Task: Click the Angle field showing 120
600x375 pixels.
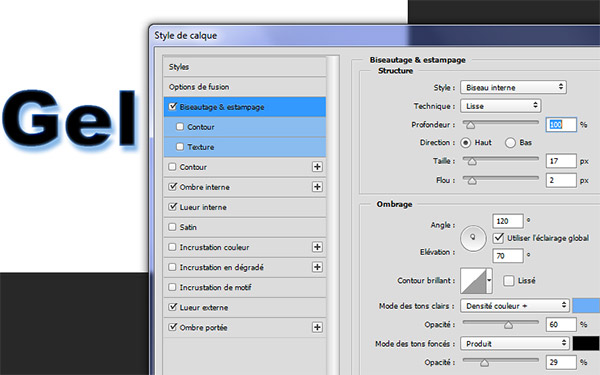Action: click(507, 221)
